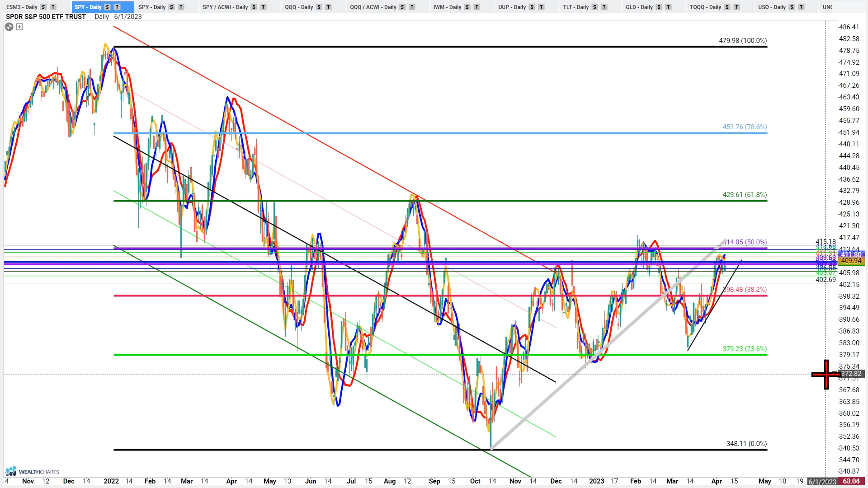The height and width of the screenshot is (488, 868).
Task: Click the 340.87 price axis label
Action: [x=849, y=471]
